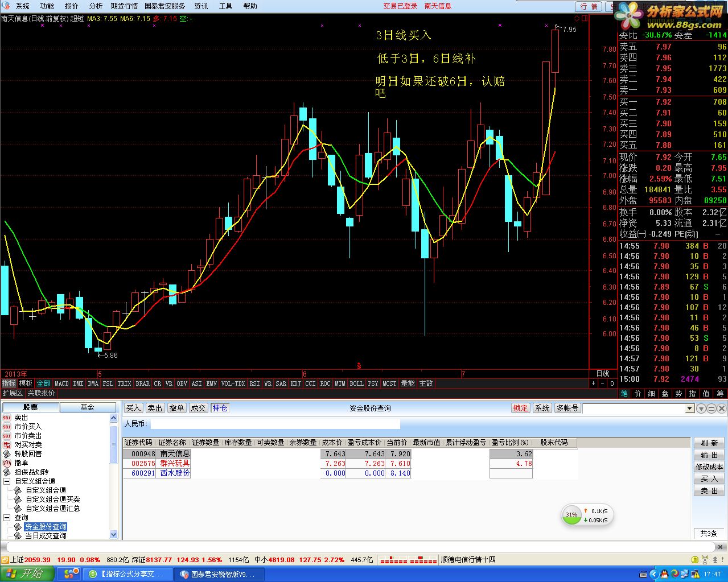Open the 功能 menu
This screenshot has width=728, height=582.
click(47, 6)
